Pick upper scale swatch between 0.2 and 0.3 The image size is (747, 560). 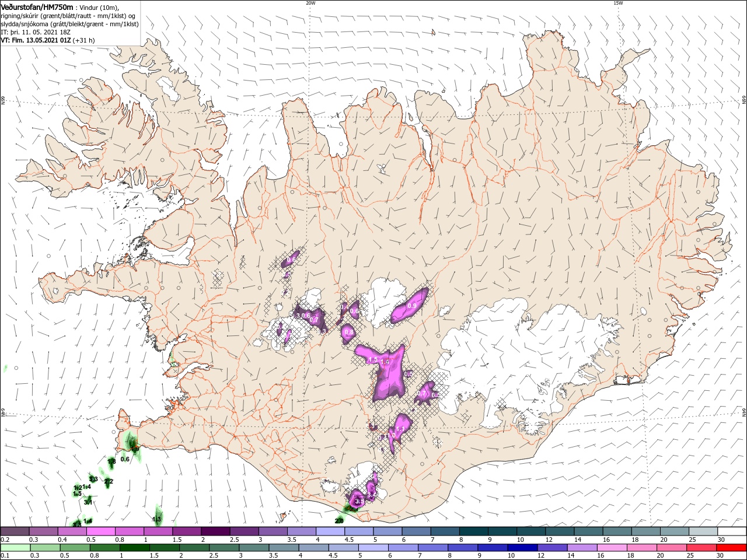click(15, 531)
